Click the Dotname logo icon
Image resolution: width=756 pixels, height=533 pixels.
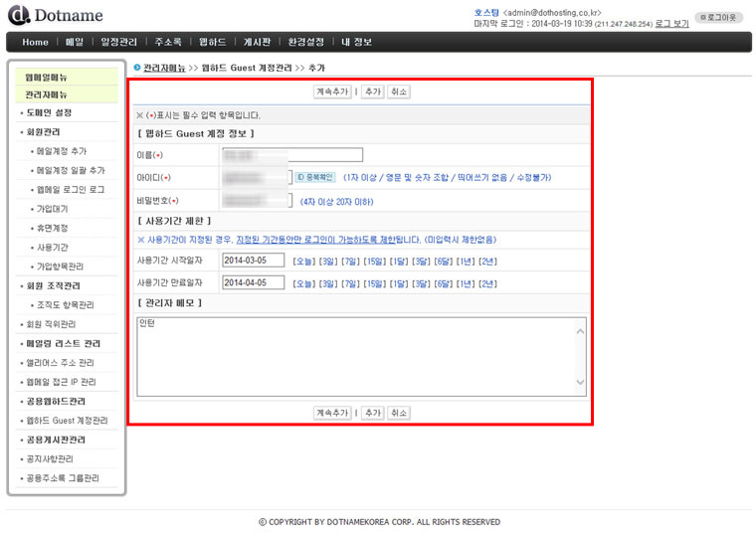tap(18, 15)
